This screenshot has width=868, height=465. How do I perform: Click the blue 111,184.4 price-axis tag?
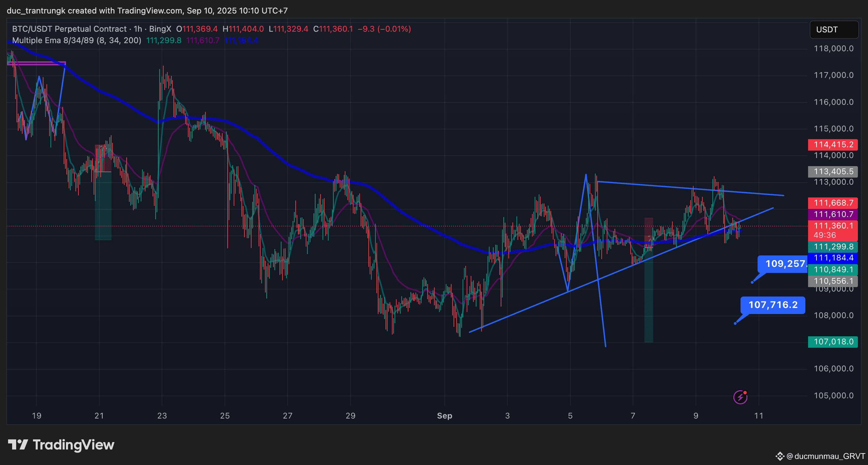[x=833, y=258]
